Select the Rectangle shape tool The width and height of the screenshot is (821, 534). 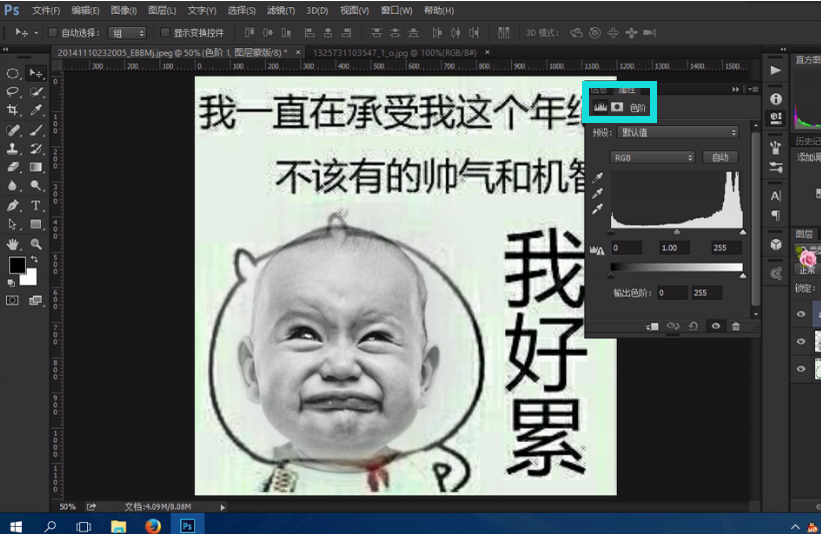pos(36,225)
